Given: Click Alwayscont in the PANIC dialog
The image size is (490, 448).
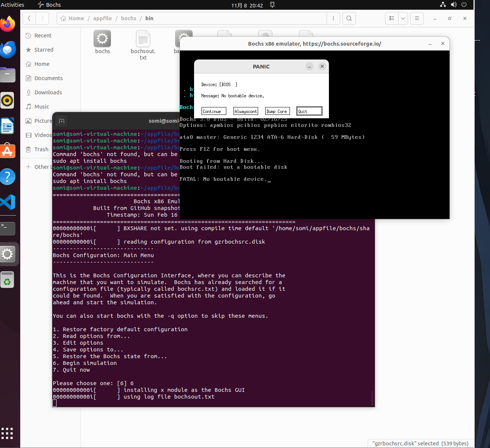Looking at the screenshot, I should 246,111.
